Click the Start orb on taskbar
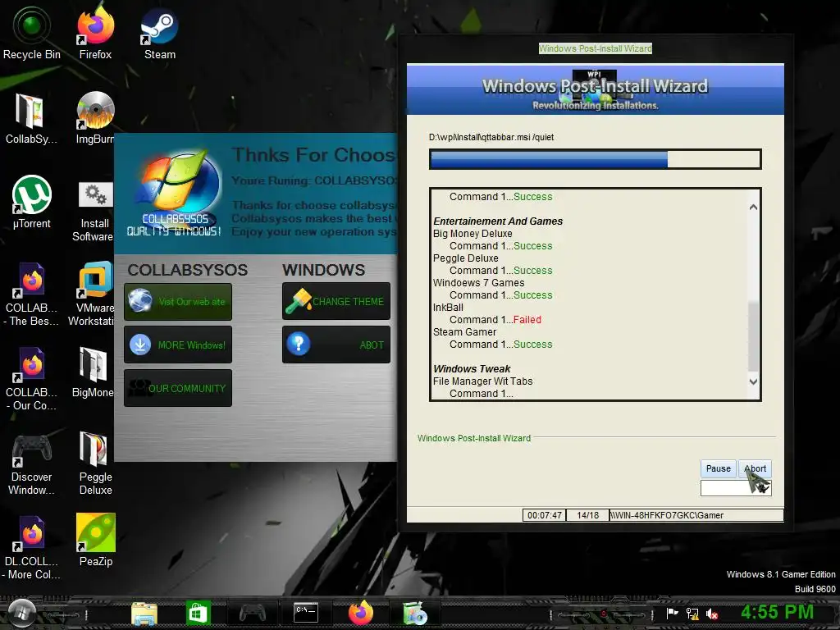Viewport: 840px width, 630px height. point(21,612)
